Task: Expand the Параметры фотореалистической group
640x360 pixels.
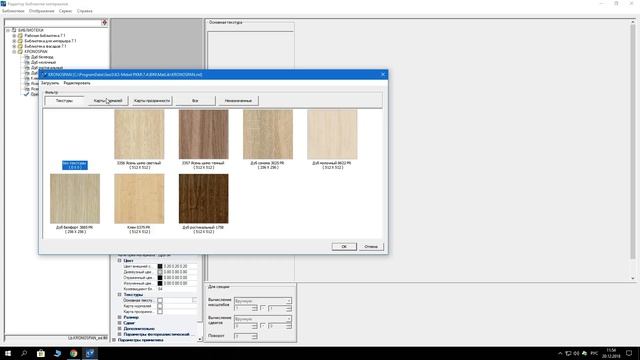Action: 120,334
